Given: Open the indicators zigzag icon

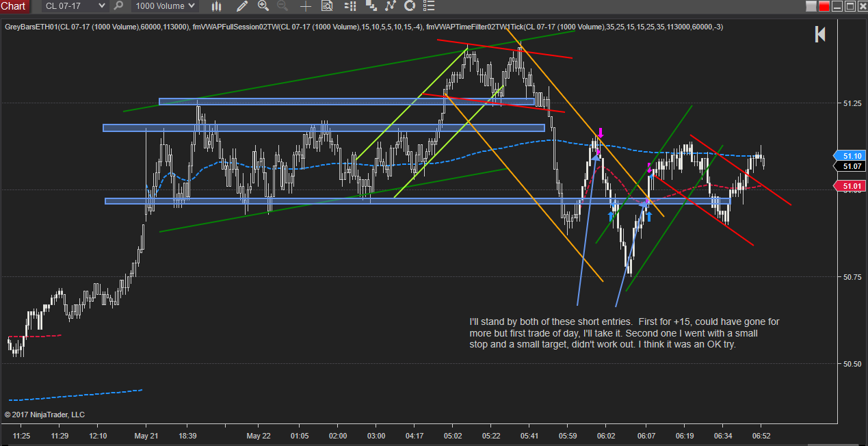Looking at the screenshot, I should point(390,6).
